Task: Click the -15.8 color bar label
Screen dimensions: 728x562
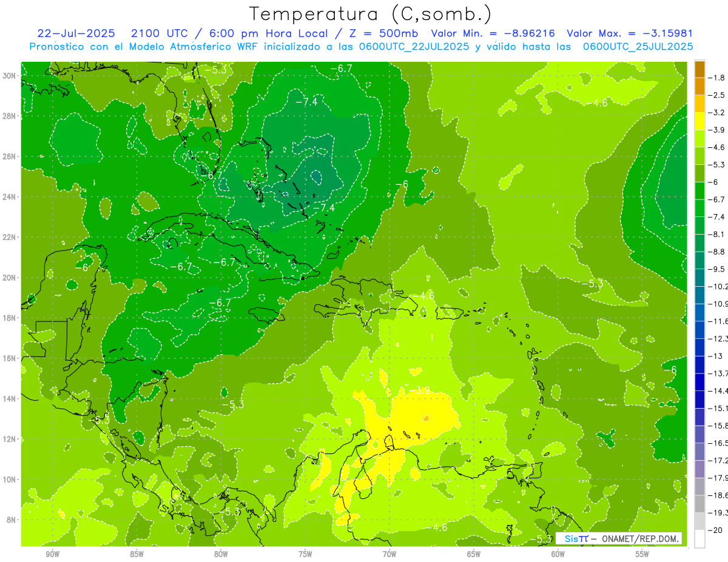Action: pos(718,425)
